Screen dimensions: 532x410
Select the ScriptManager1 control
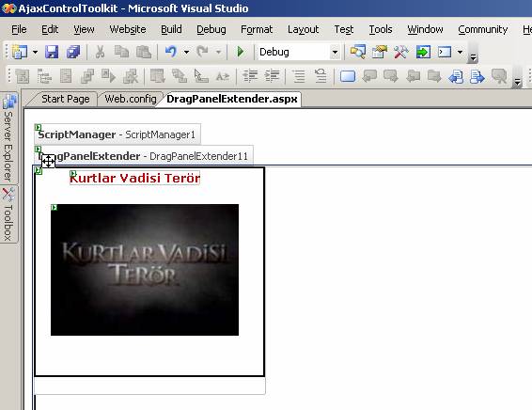(117, 134)
